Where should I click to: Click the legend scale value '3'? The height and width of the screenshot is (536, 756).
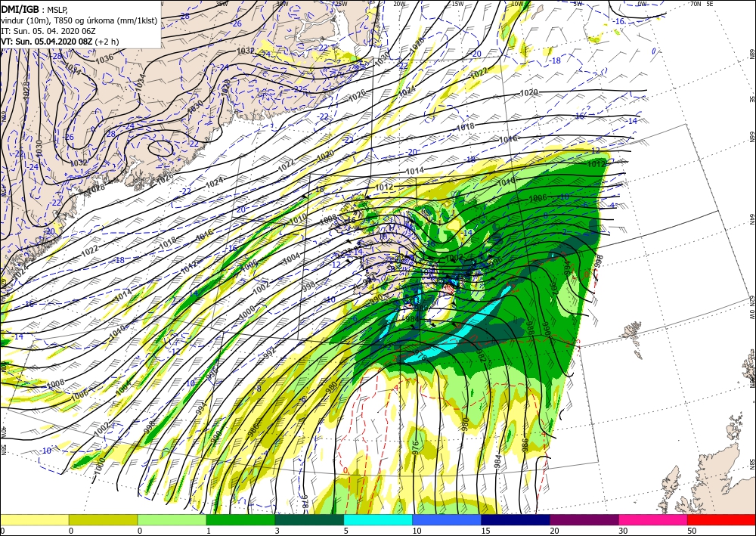(277, 531)
